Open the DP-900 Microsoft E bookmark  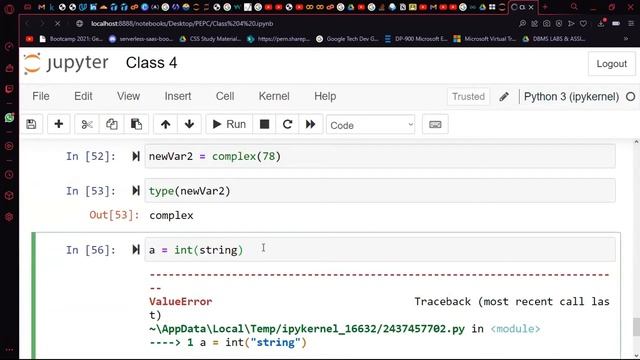pyautogui.click(x=416, y=39)
